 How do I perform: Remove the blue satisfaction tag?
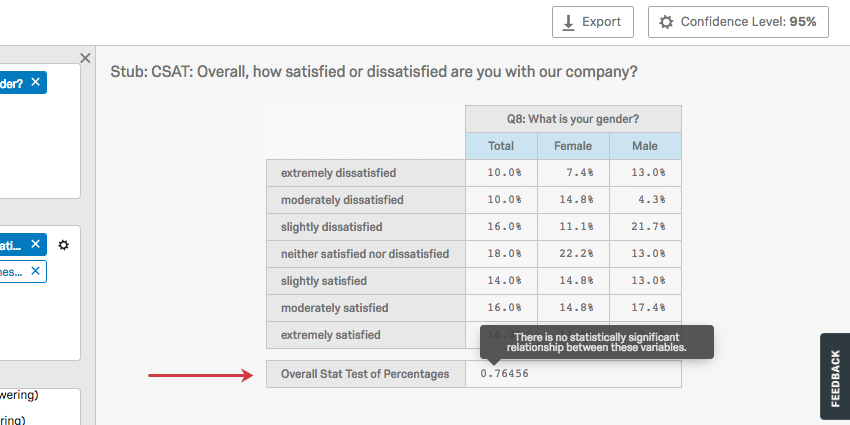[x=36, y=244]
